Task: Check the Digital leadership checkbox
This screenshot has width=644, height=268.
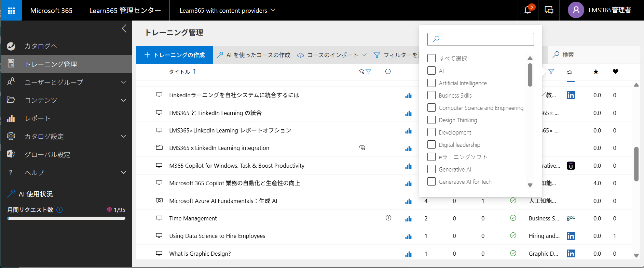Action: [431, 144]
